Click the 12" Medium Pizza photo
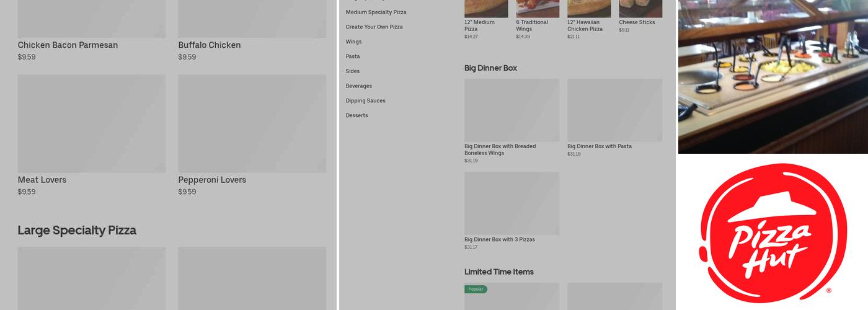The width and height of the screenshot is (868, 310). click(x=486, y=8)
